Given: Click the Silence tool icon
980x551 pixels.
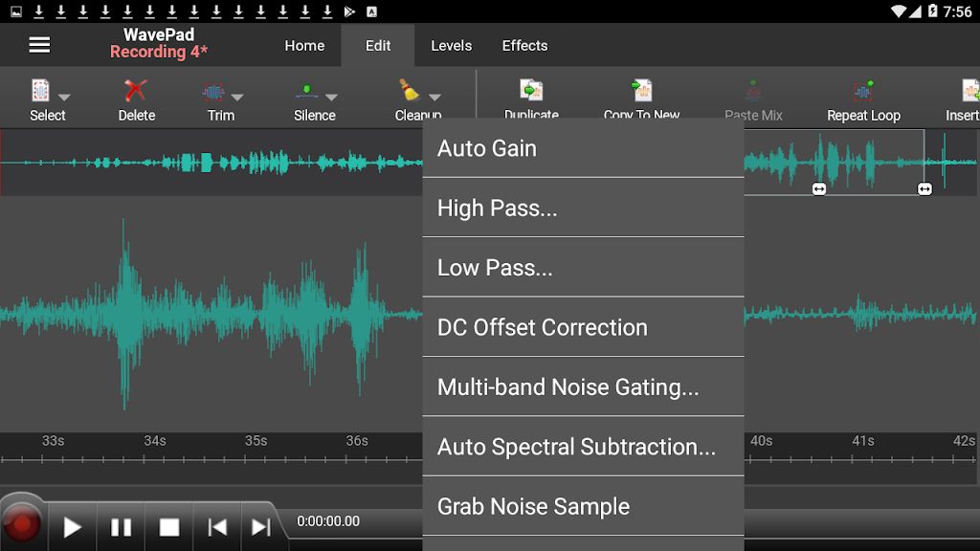Looking at the screenshot, I should pyautogui.click(x=308, y=92).
